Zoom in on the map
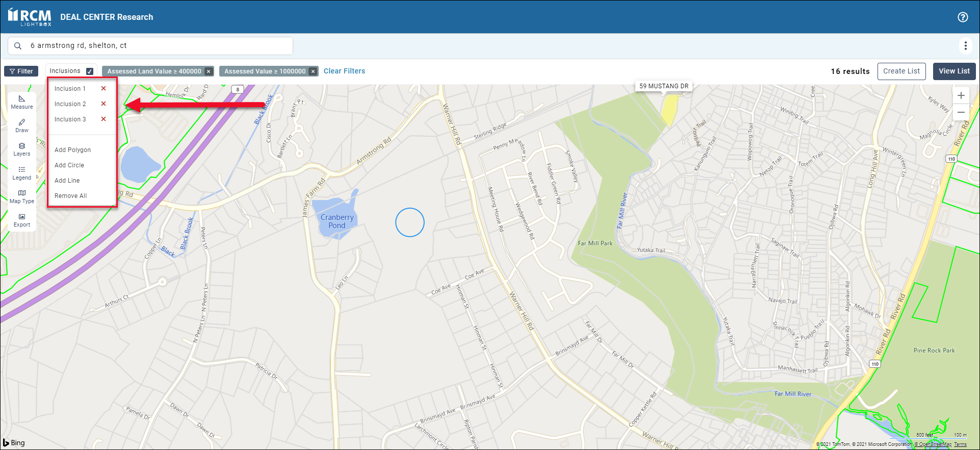 (x=961, y=95)
